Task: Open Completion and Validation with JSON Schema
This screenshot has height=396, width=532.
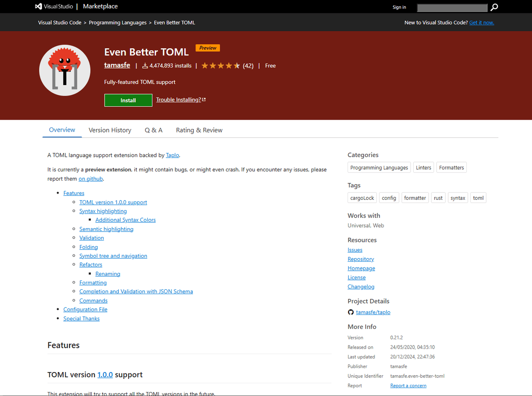Action: point(136,291)
